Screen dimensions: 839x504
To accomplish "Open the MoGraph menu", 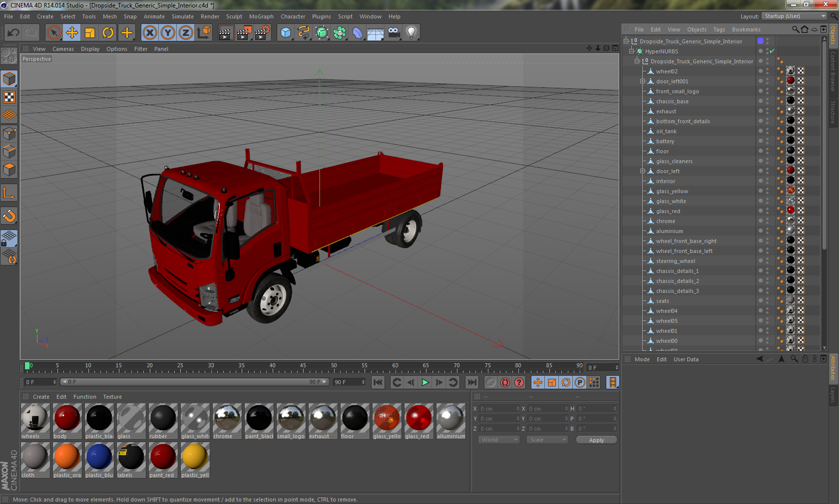I will pos(261,16).
